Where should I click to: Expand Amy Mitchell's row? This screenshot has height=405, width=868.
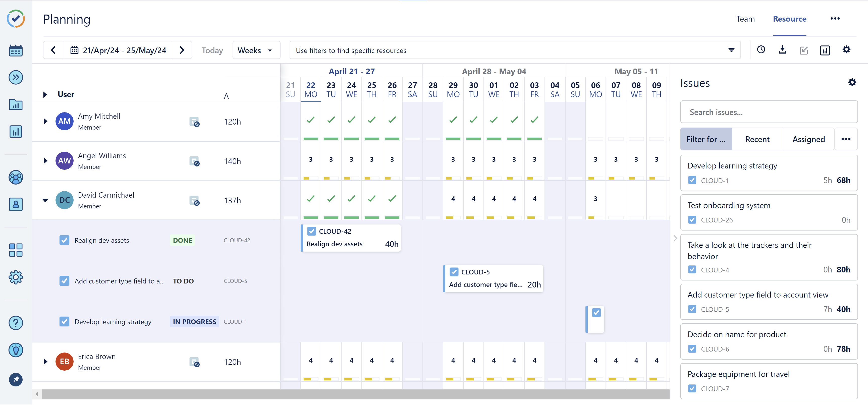point(45,121)
